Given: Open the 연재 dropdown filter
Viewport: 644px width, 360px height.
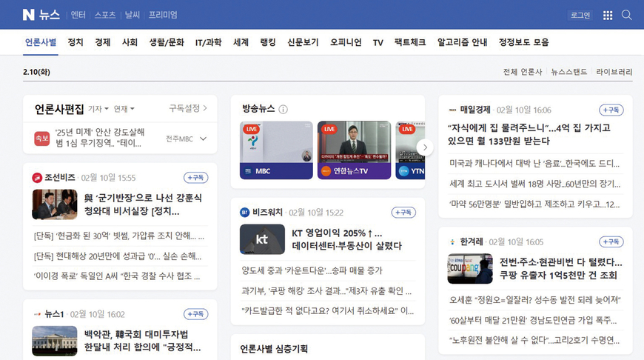Looking at the screenshot, I should pos(124,110).
